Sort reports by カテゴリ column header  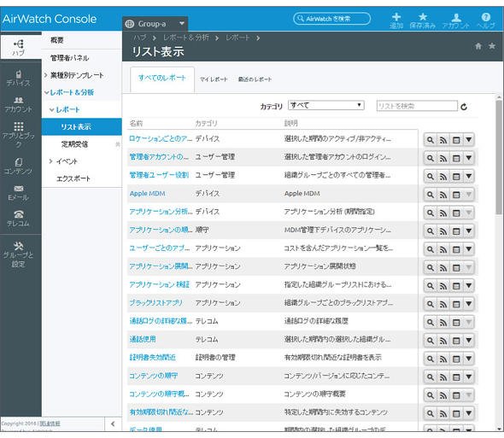[x=206, y=124]
